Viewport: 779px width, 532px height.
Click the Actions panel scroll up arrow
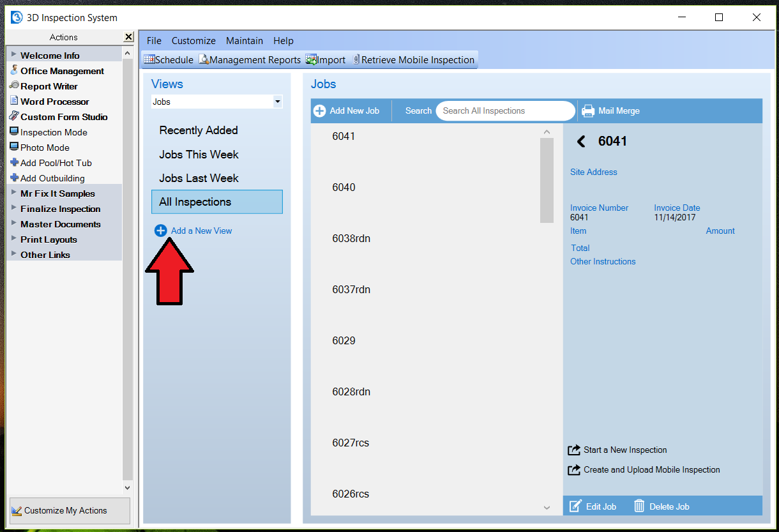128,54
